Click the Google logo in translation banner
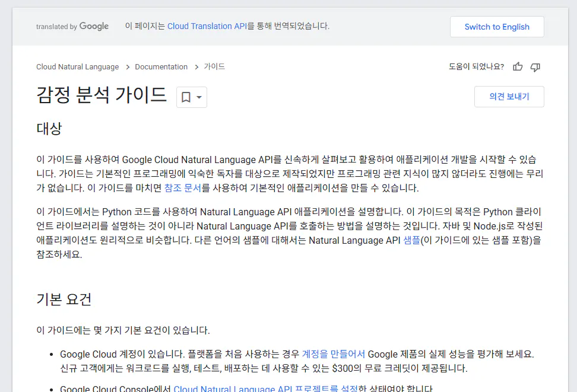Screen dimensions: 577x392 tap(94, 26)
